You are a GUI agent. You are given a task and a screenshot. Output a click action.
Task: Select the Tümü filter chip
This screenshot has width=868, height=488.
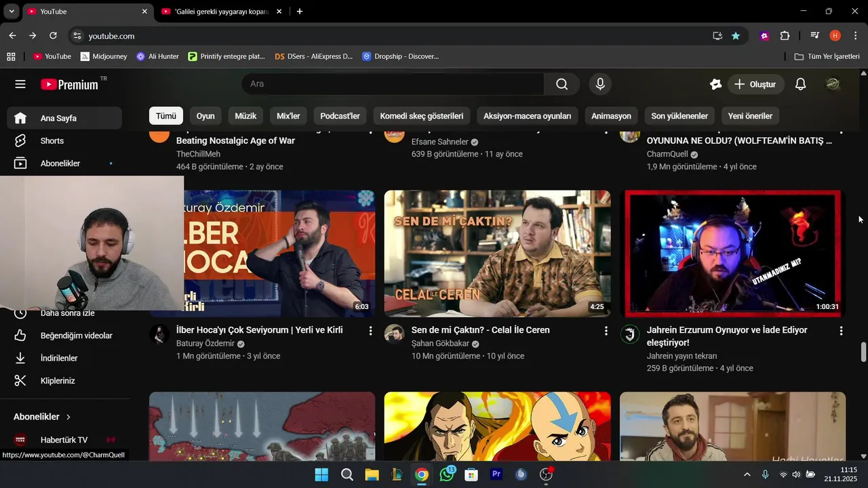pos(166,116)
